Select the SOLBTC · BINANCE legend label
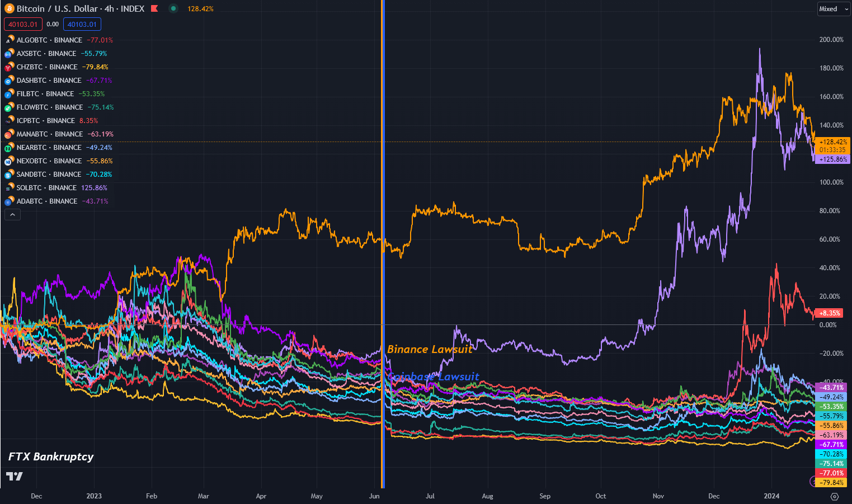Image resolution: width=852 pixels, height=504 pixels. 47,187
